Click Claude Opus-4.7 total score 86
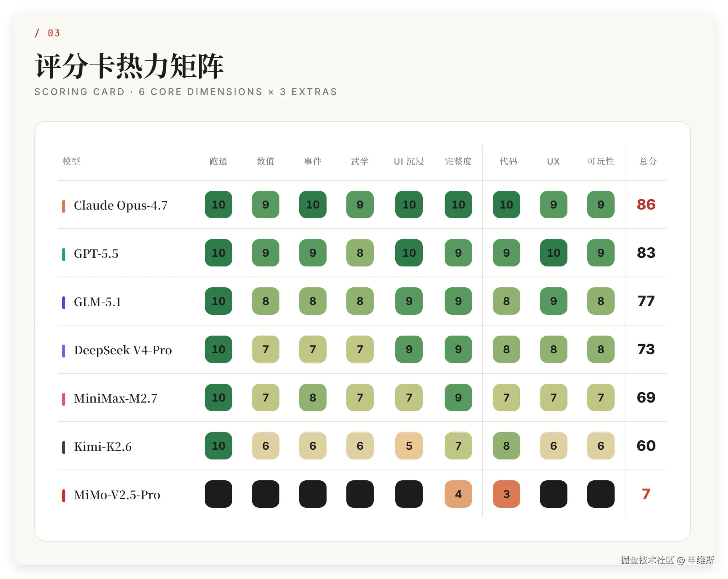Viewport: 728px width, 579px height. [x=646, y=205]
